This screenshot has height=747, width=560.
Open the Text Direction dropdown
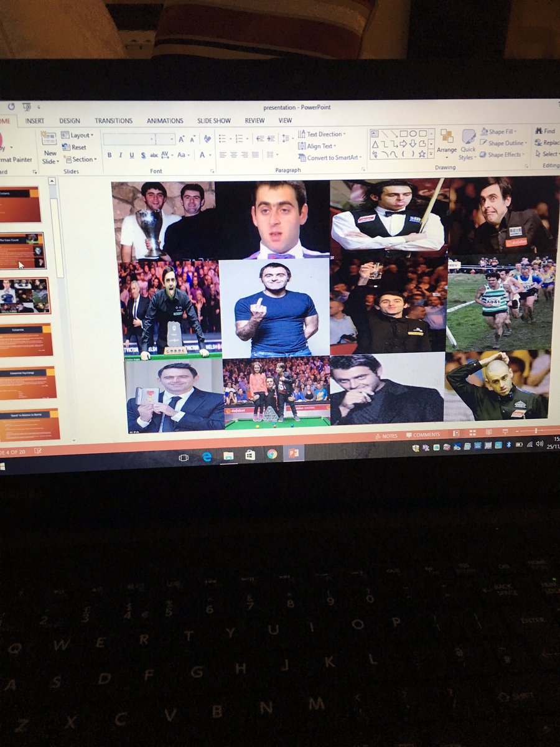pyautogui.click(x=321, y=134)
